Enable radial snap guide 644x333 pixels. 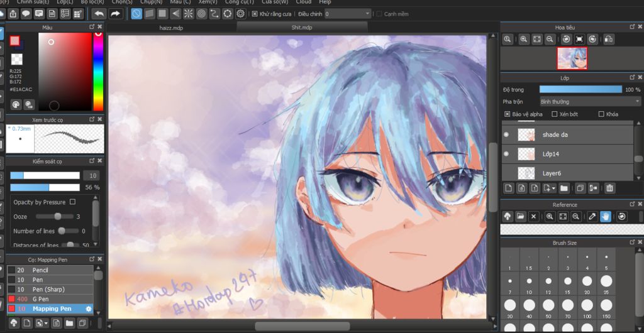189,14
